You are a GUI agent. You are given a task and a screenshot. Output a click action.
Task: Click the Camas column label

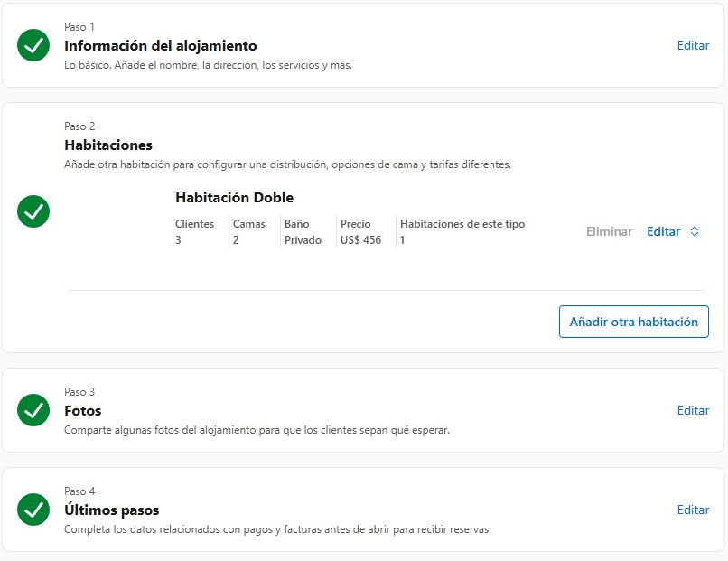click(x=249, y=224)
